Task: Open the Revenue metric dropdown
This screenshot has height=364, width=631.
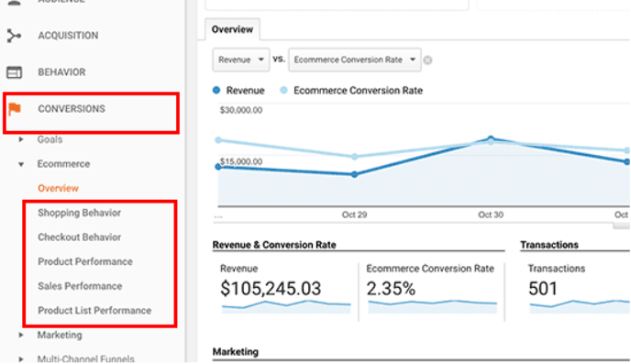Action: tap(240, 60)
